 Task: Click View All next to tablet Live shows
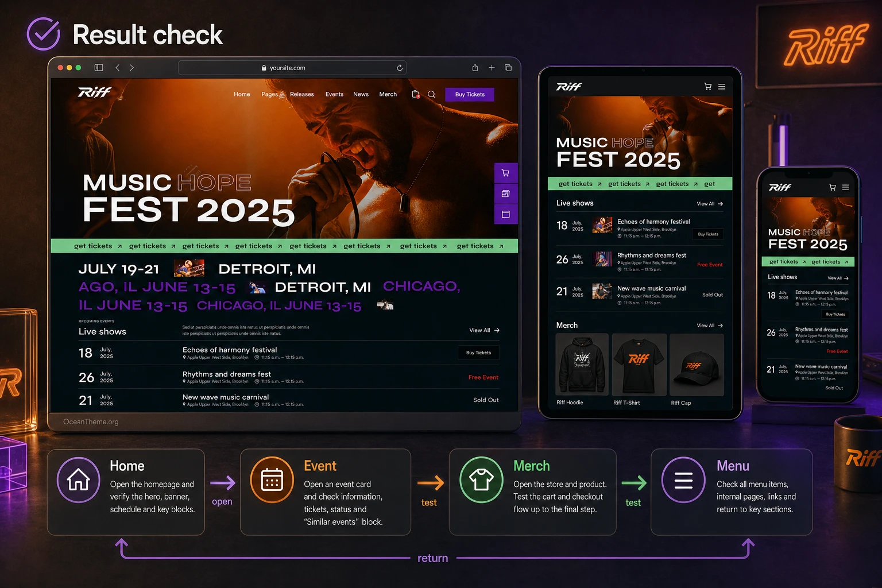[x=710, y=204]
